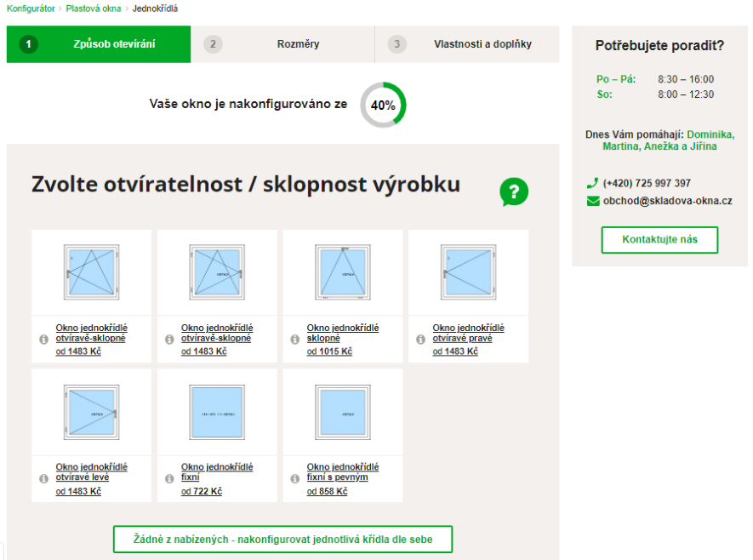The image size is (753, 560).
Task: Pick the fixní s pevným window image
Action: (x=342, y=411)
